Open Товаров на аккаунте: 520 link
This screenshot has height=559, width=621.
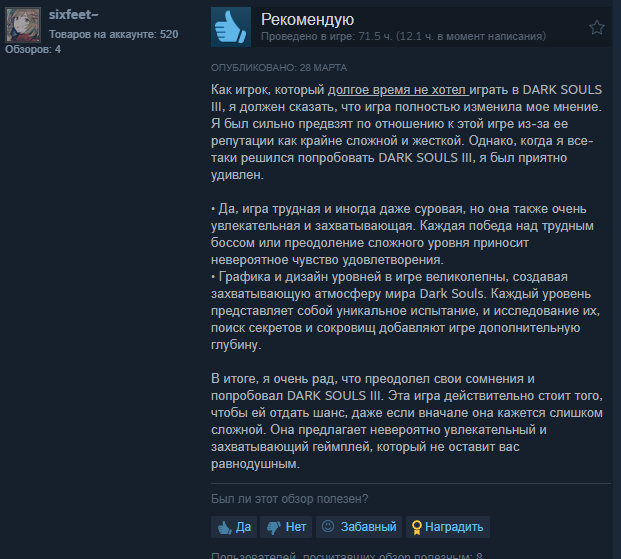(x=114, y=34)
